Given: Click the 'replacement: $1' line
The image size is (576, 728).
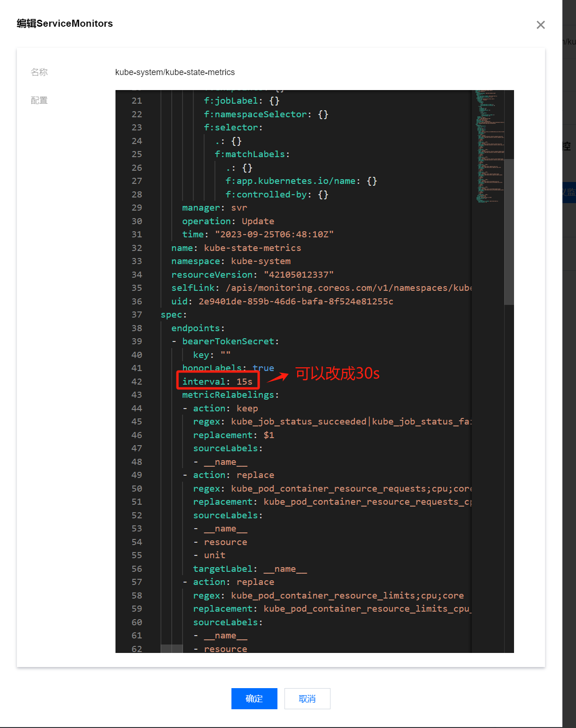Looking at the screenshot, I should pos(233,435).
